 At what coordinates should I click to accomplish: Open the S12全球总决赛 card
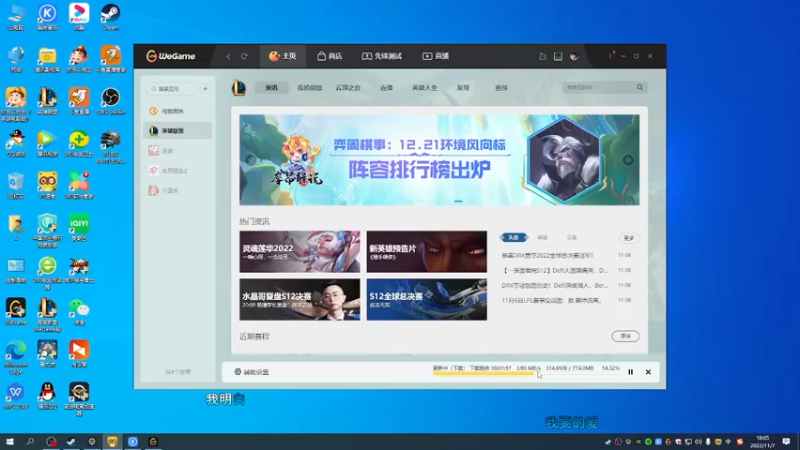[427, 299]
